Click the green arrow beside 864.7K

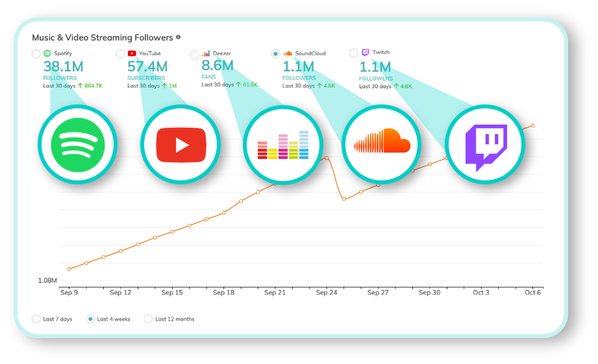click(x=80, y=86)
